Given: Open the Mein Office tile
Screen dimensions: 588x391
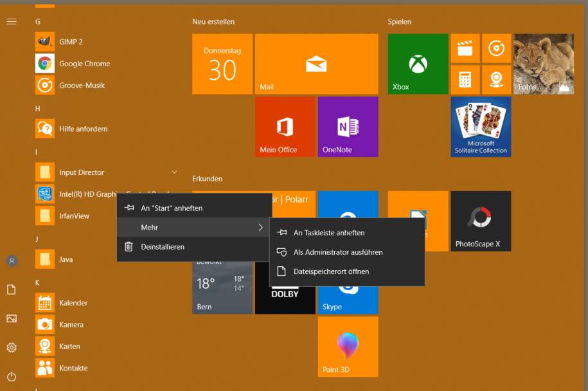Looking at the screenshot, I should click(x=285, y=127).
